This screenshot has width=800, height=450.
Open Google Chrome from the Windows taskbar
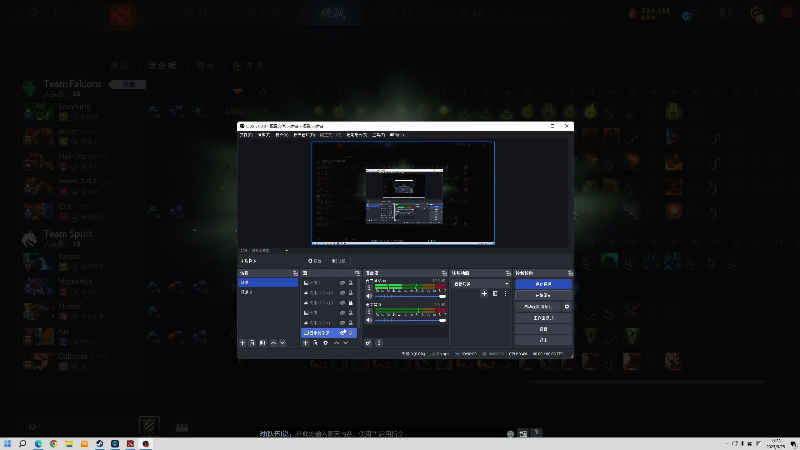coord(54,444)
